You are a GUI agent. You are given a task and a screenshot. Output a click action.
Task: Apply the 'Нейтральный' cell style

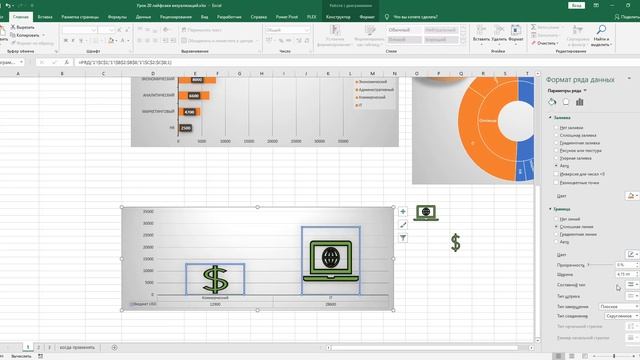(x=441, y=30)
